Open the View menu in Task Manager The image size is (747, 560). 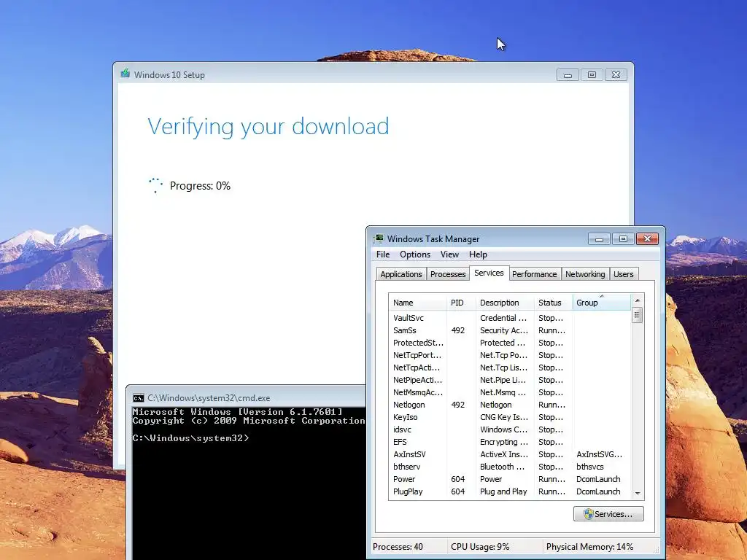click(x=449, y=254)
